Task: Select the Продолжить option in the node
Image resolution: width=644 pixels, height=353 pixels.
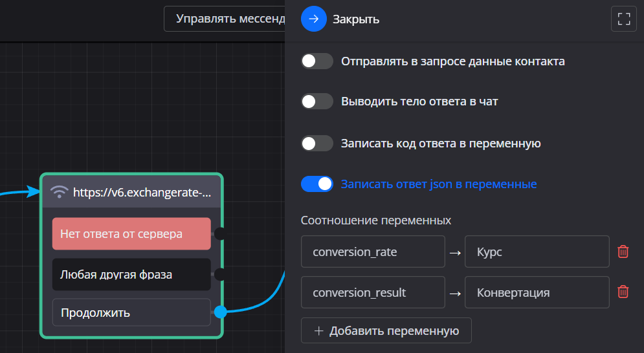Action: point(131,312)
